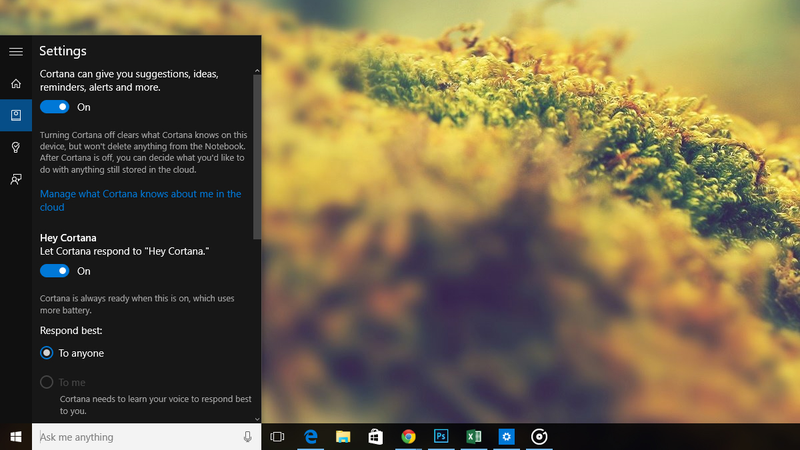The height and width of the screenshot is (450, 800).
Task: Turn off the Hey Cortana toggle
Action: (55, 271)
